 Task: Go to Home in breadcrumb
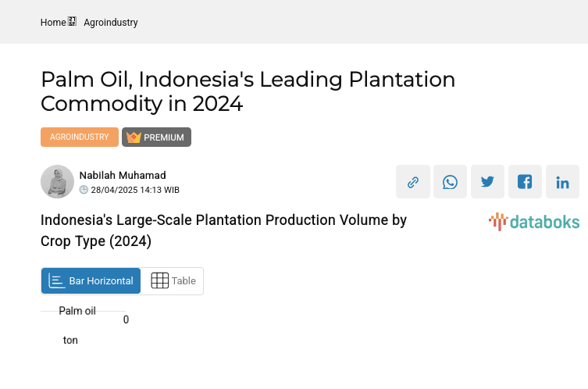[x=53, y=23]
